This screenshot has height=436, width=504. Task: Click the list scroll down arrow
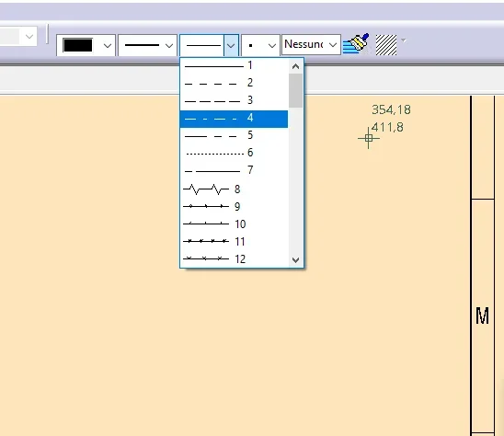[296, 259]
